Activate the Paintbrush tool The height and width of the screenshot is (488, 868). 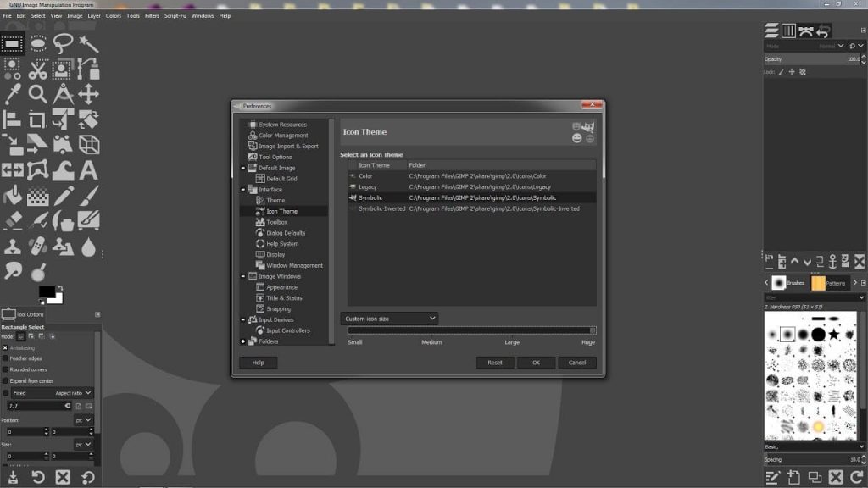[x=88, y=196]
